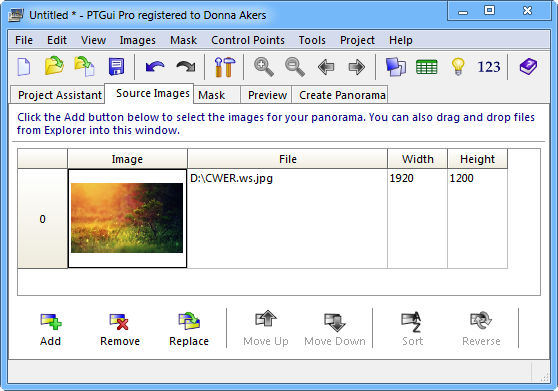
Task: Select the sunset meadow image thumbnail
Action: pyautogui.click(x=127, y=218)
